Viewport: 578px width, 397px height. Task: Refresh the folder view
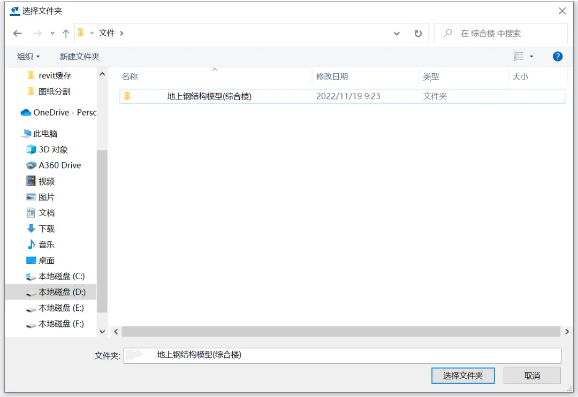click(x=418, y=34)
